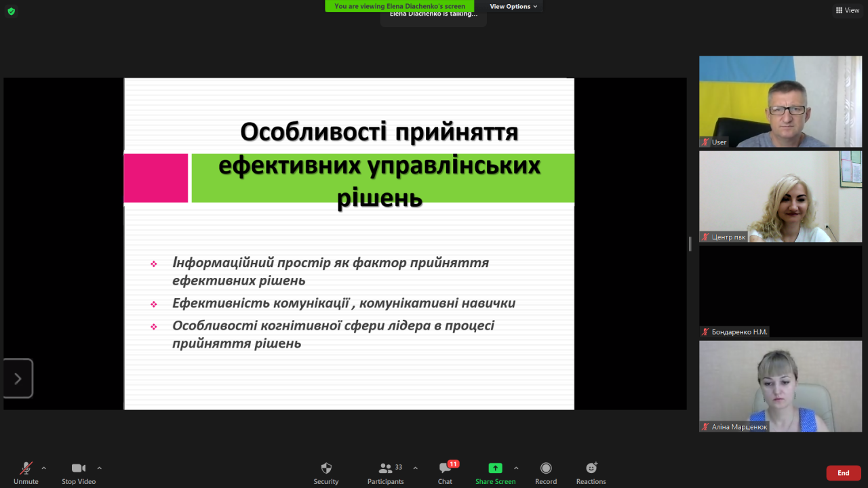
Task: Click the divider handle beside video panel
Action: [690, 244]
